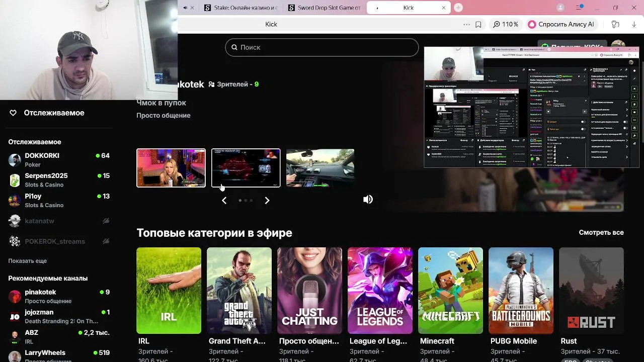The width and height of the screenshot is (644, 362).
Task: Close the Kick browser tab
Action: point(443,8)
